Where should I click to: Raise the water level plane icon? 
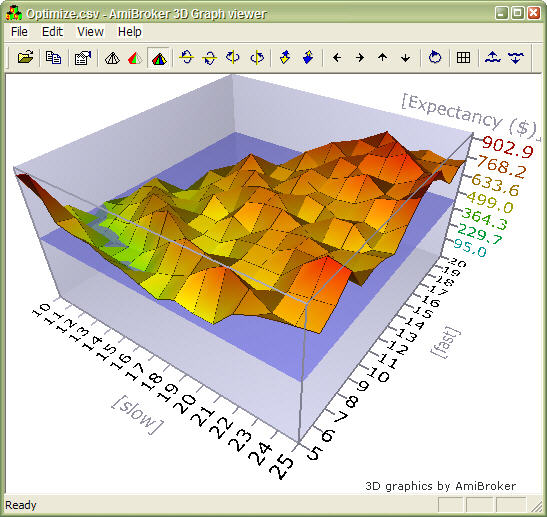tap(493, 57)
